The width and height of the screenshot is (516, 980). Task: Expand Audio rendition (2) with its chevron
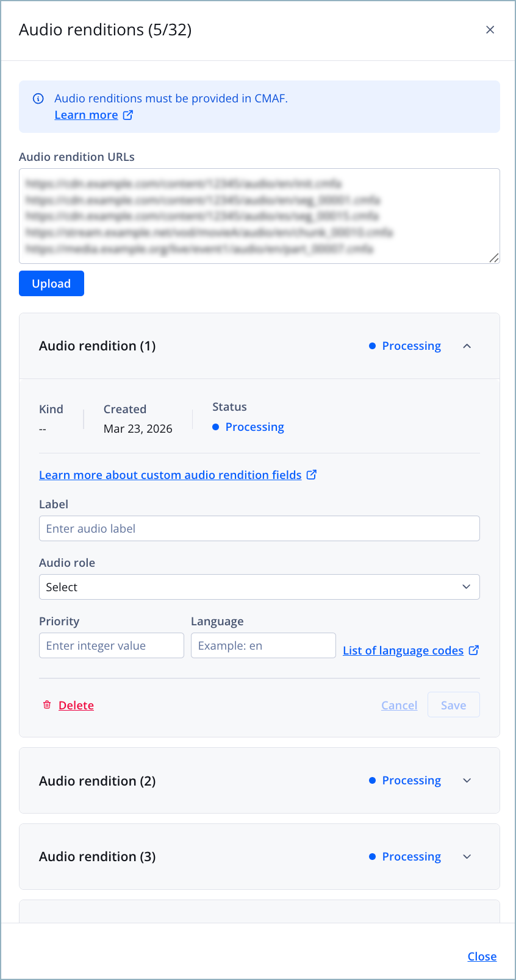pyautogui.click(x=467, y=781)
